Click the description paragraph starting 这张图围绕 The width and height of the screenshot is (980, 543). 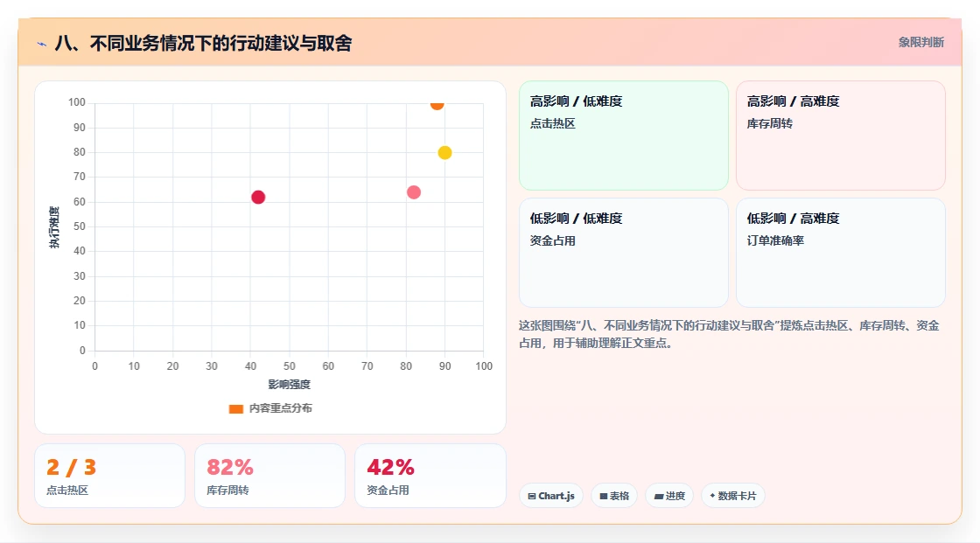point(730,334)
